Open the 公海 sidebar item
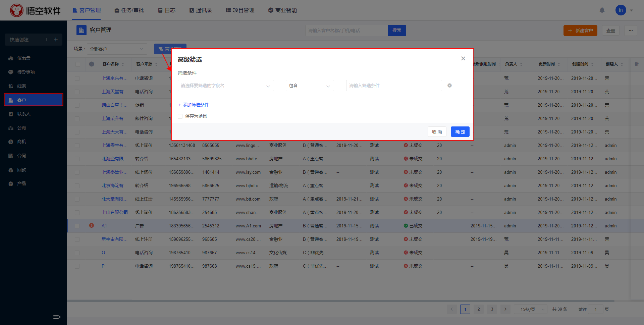This screenshot has width=644, height=325. click(21, 128)
